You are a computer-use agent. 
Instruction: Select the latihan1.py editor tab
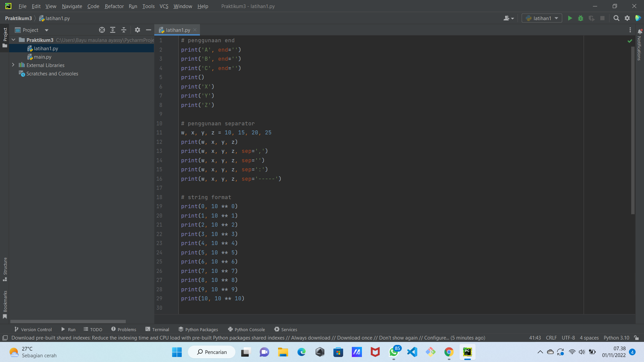(x=177, y=30)
